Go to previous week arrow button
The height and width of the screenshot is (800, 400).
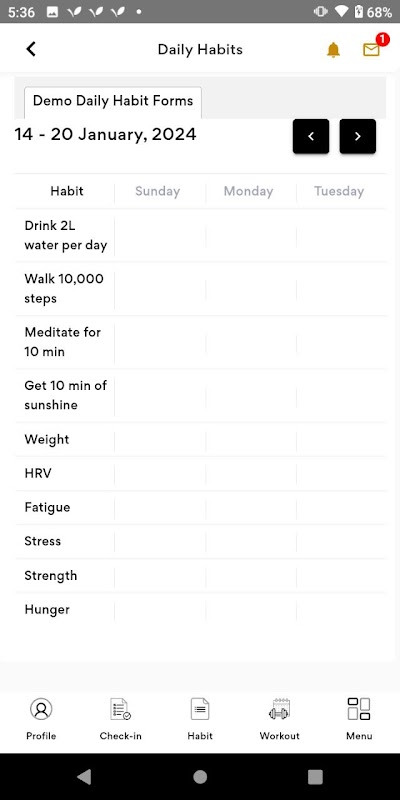coord(311,136)
